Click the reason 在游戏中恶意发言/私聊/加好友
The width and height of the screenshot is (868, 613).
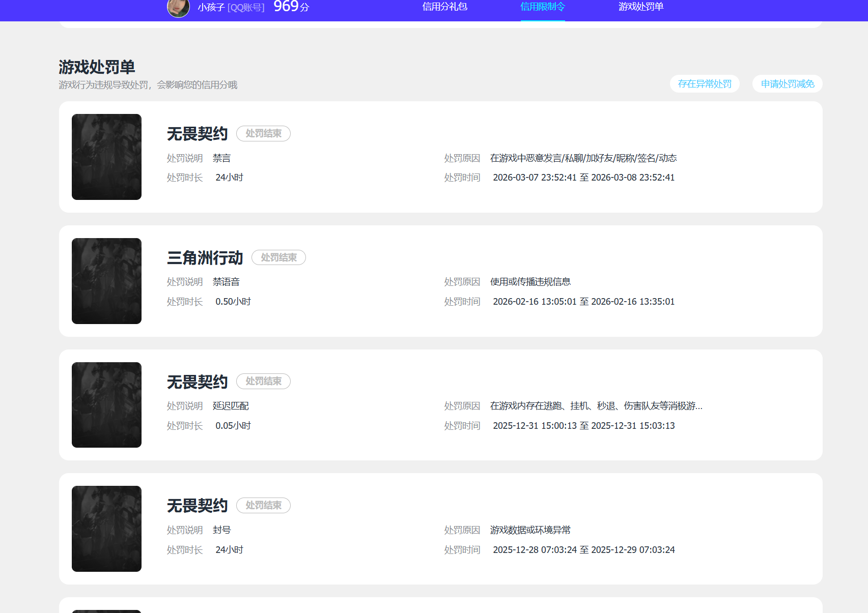[583, 158]
